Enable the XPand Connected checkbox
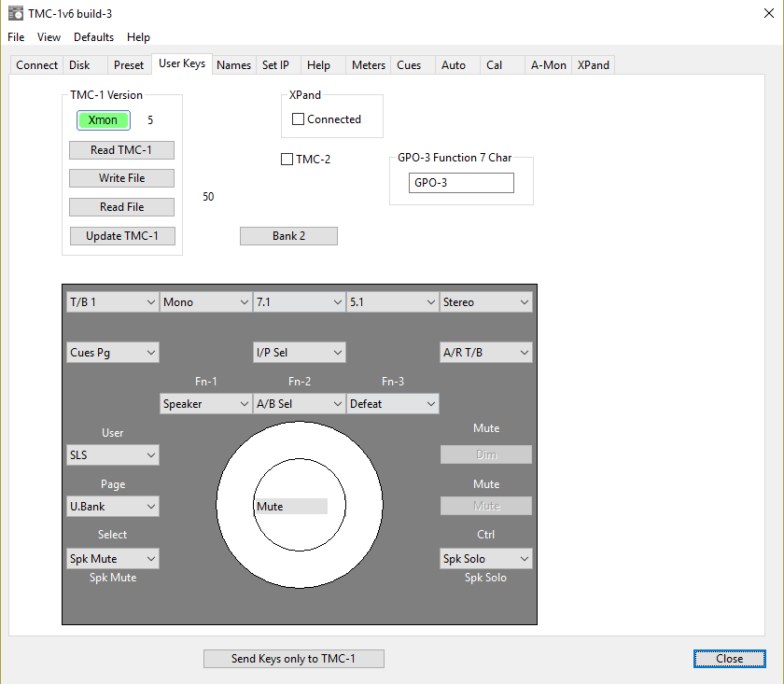 (x=299, y=119)
